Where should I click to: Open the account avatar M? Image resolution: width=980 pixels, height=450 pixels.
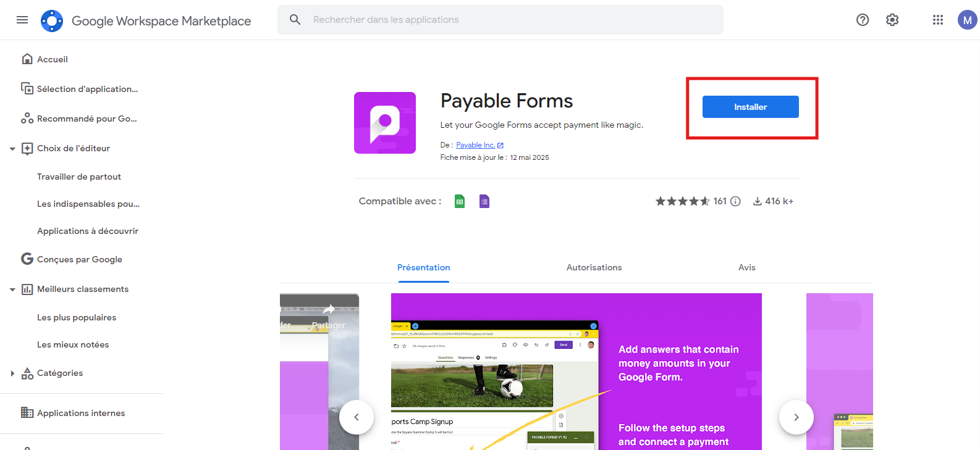(968, 20)
